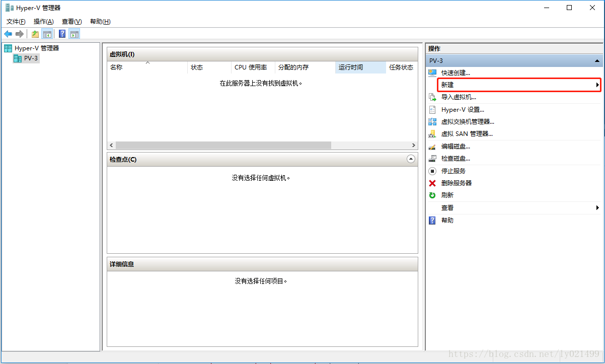Click 编辑磁盘... action link
This screenshot has width=605, height=364.
coord(456,147)
